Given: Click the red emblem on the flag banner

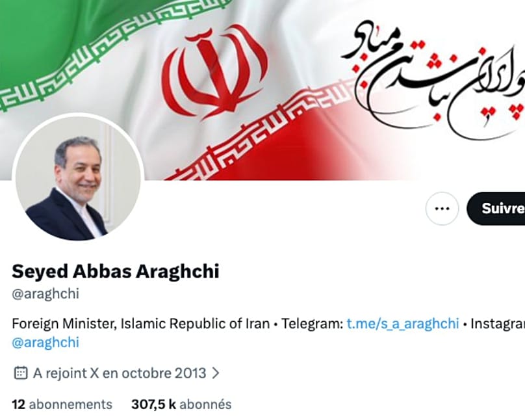Looking at the screenshot, I should [215, 72].
